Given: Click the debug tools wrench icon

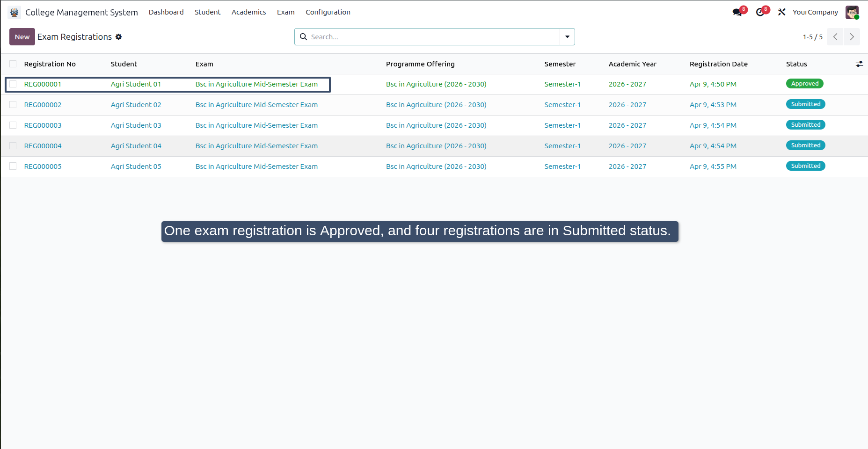Looking at the screenshot, I should (781, 12).
